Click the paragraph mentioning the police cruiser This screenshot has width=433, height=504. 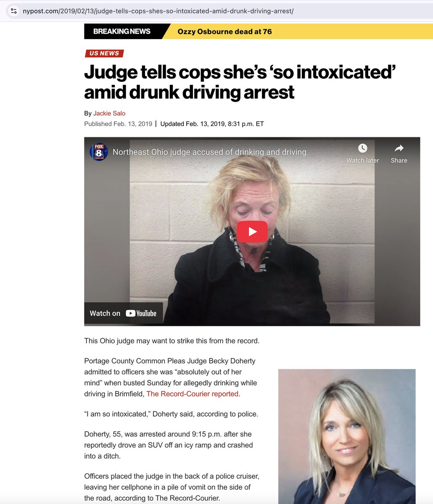(x=172, y=487)
